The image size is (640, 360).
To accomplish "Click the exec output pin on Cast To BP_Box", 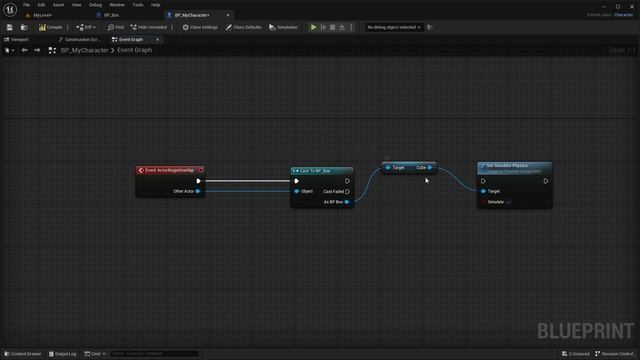I will pos(347,181).
